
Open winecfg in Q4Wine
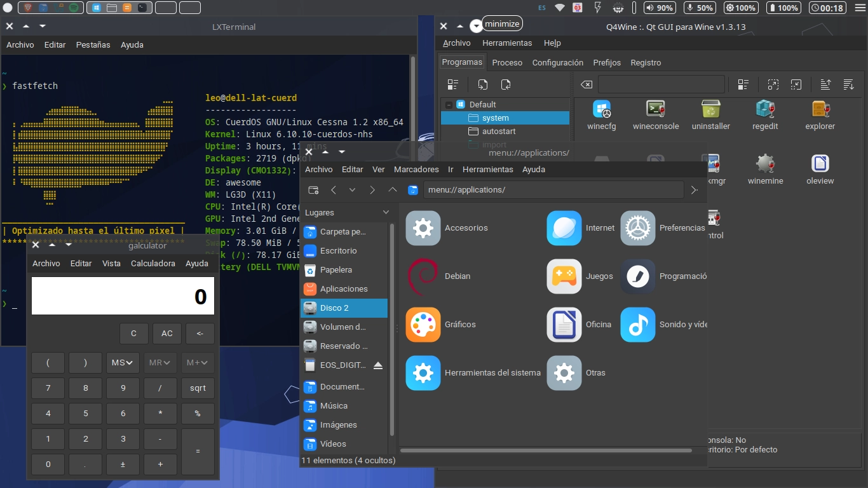pyautogui.click(x=601, y=114)
